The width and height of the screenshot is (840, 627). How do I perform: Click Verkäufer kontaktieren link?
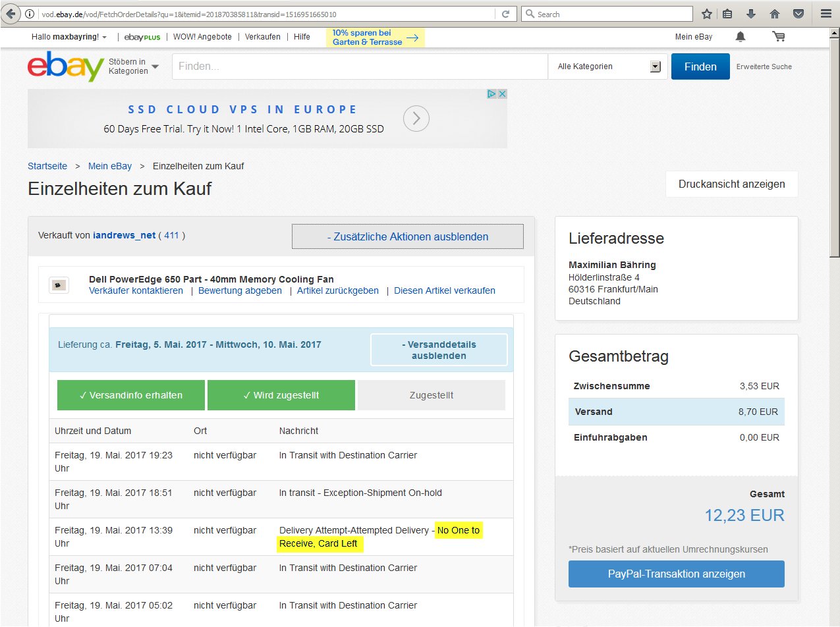136,290
